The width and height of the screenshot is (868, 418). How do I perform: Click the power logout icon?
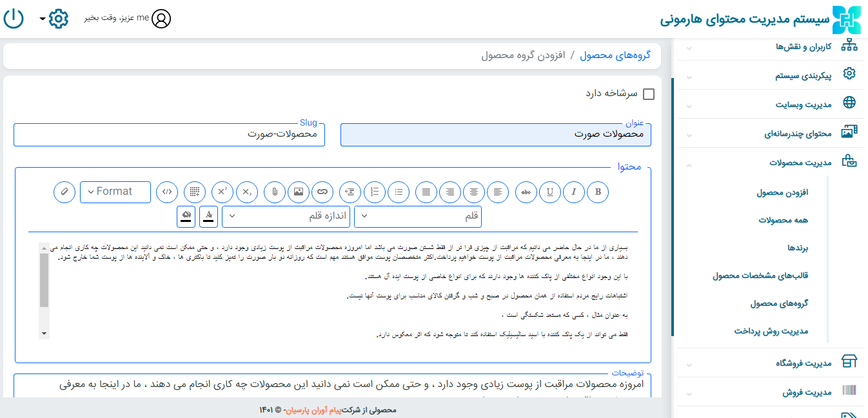tap(14, 18)
